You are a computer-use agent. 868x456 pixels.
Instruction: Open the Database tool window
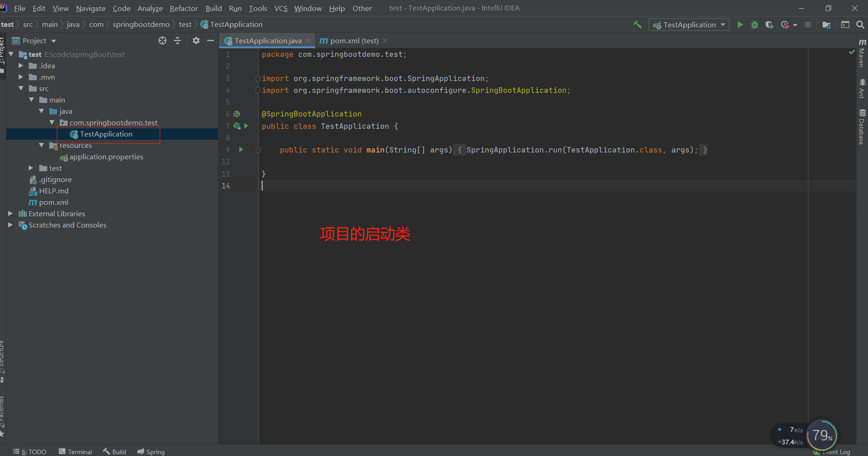click(862, 127)
